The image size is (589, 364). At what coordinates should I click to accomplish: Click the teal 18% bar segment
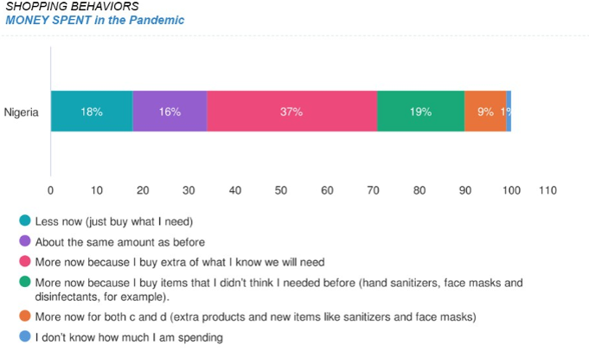coord(92,112)
